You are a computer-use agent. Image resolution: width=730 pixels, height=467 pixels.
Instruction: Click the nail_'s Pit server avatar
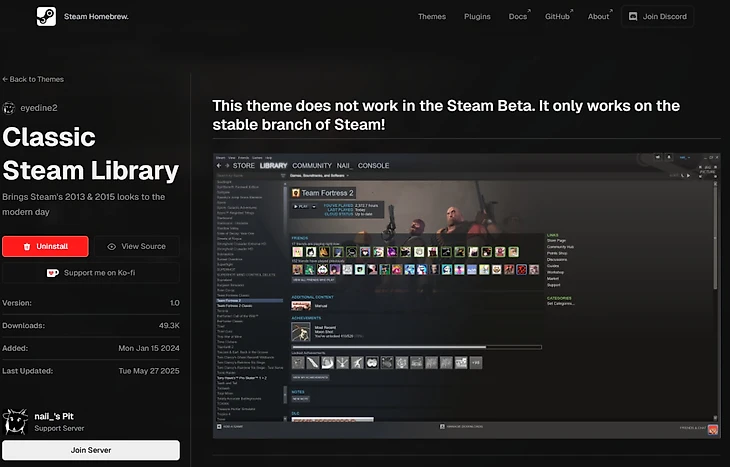[x=15, y=422]
